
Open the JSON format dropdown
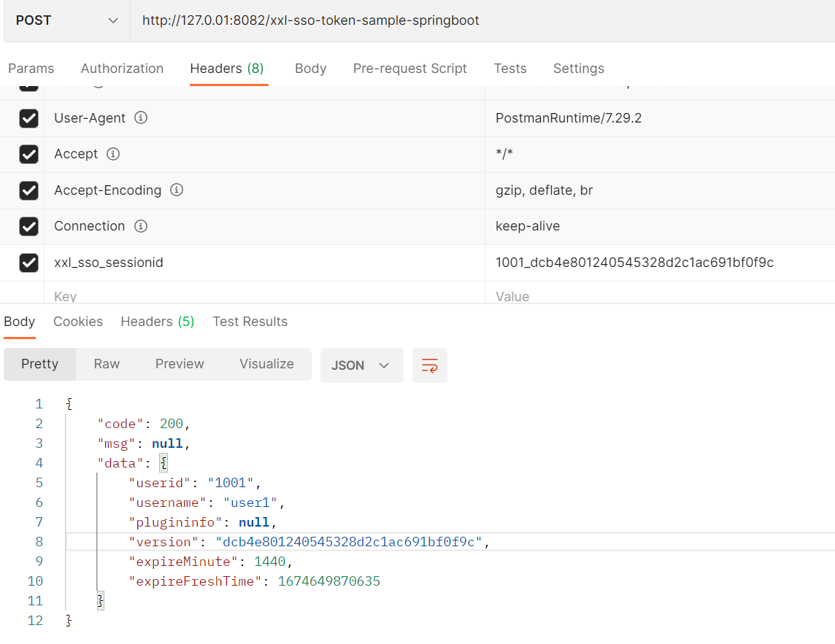tap(361, 365)
